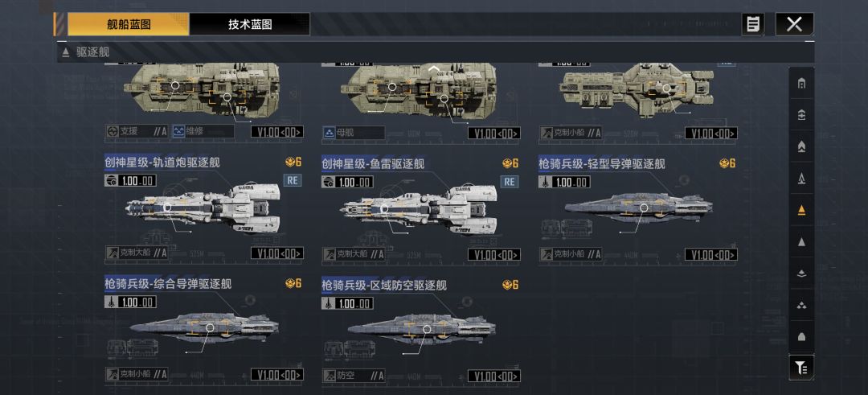
Task: Open the 枪骑兵级-区域防空驱逐舰 blueprint
Action: coord(420,330)
